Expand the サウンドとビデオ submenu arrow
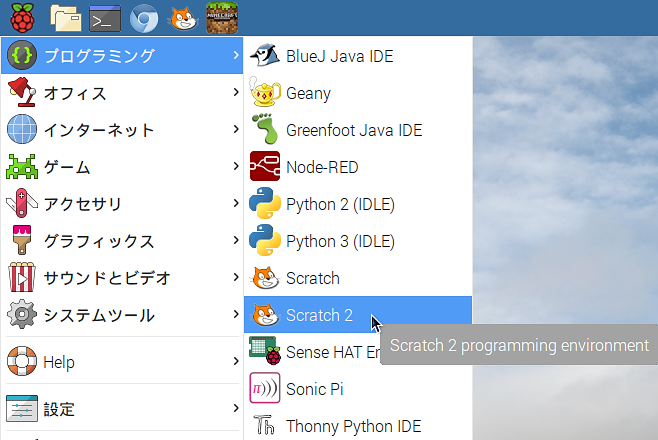Viewport: 658px width, 440px height. (236, 277)
